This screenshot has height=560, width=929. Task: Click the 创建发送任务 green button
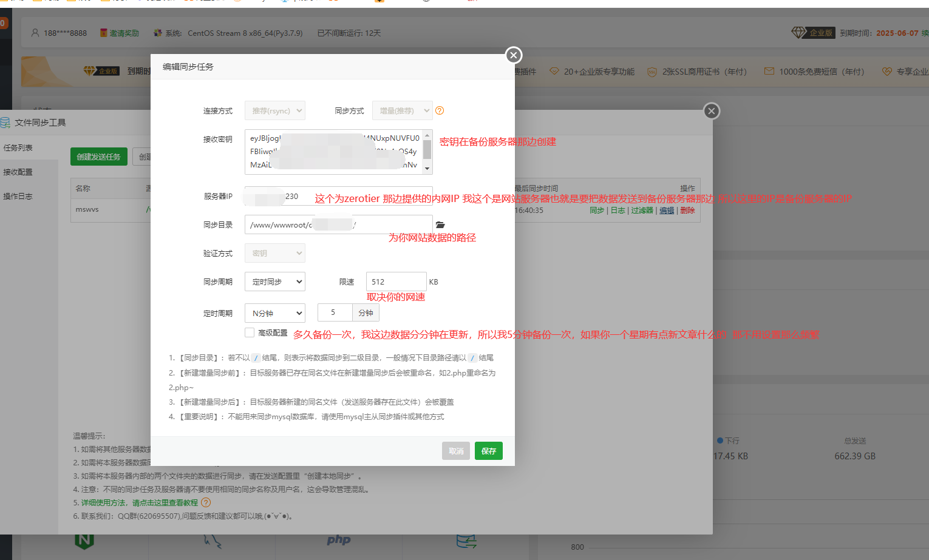[98, 157]
